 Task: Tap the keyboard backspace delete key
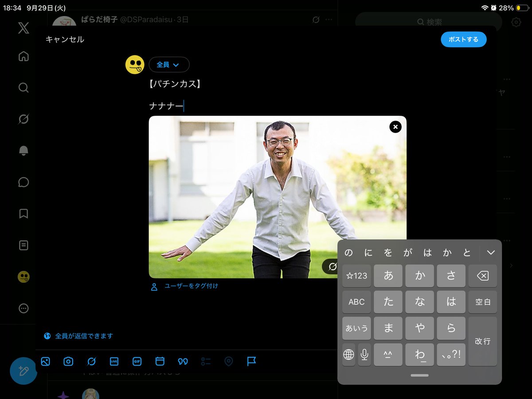(483, 276)
